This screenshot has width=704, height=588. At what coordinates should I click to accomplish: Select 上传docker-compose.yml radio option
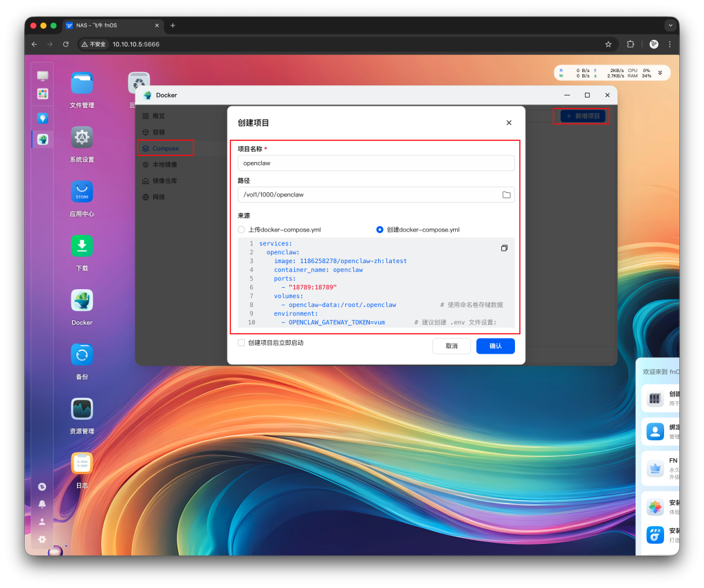(241, 229)
